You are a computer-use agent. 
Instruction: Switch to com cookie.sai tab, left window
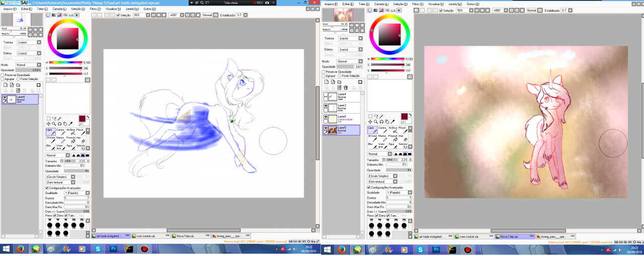[x=151, y=236]
